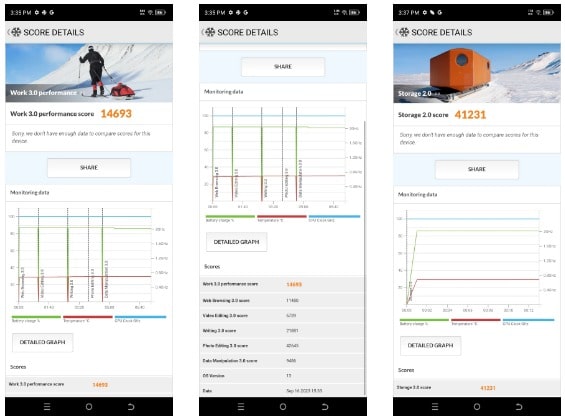Tap the back arrow on Storage 2.0 score screen
565x418 pixels.
pos(397,32)
